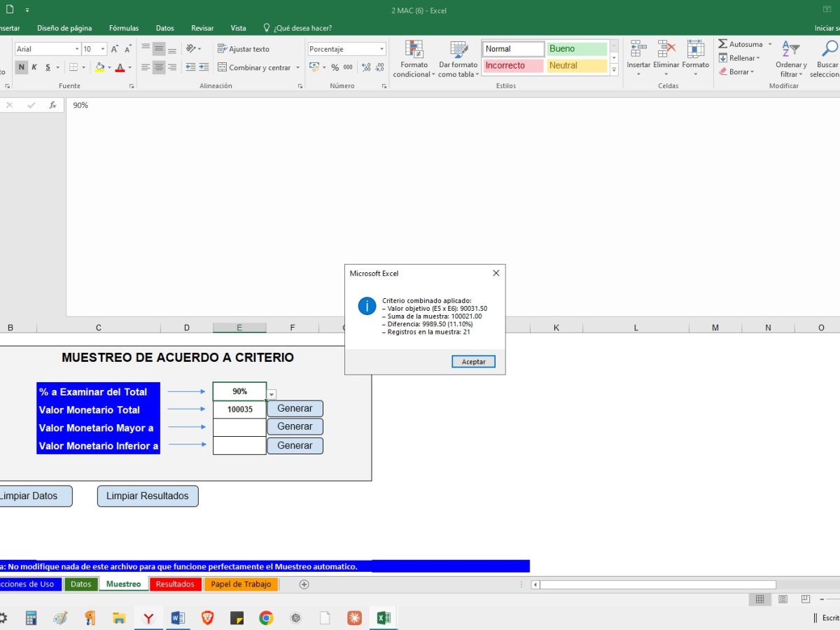The height and width of the screenshot is (630, 840).
Task: Click the Formato cells icon
Action: 695,49
